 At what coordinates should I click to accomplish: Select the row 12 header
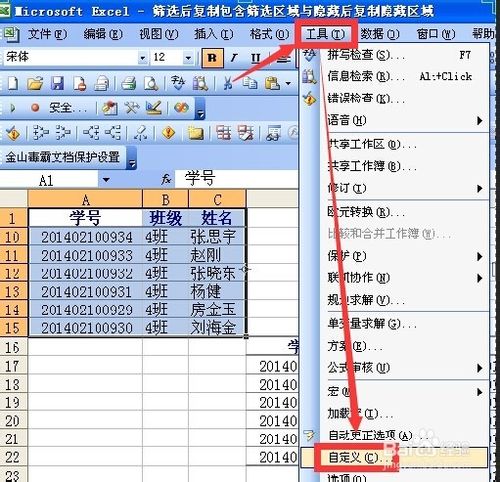click(13, 273)
